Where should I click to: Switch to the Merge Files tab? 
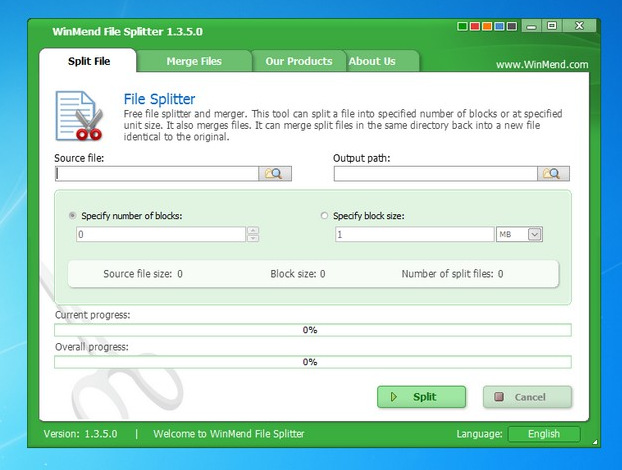194,61
